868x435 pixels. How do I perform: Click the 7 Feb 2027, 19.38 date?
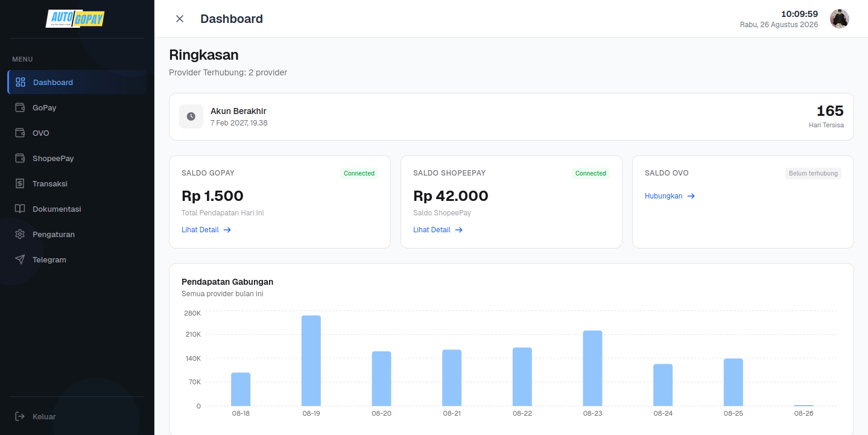pyautogui.click(x=239, y=123)
